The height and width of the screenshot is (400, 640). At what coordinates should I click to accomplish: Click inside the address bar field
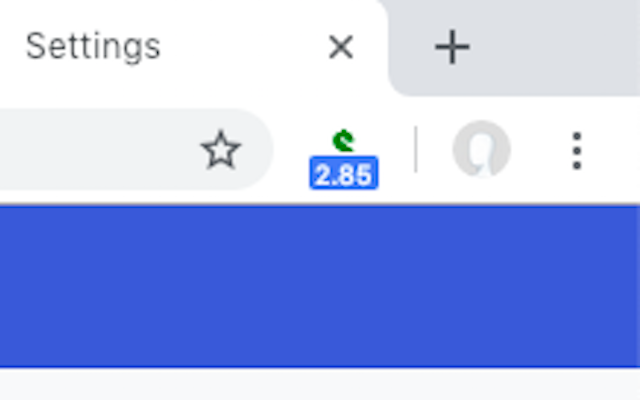tap(94, 149)
